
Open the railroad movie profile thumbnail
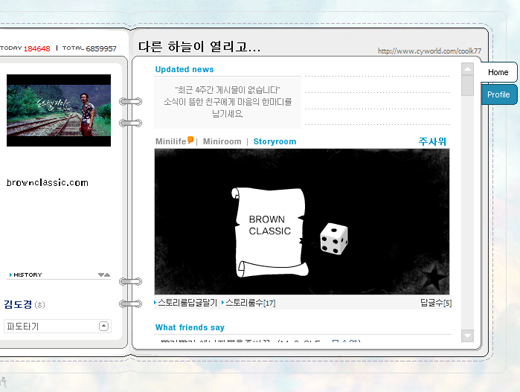59,110
